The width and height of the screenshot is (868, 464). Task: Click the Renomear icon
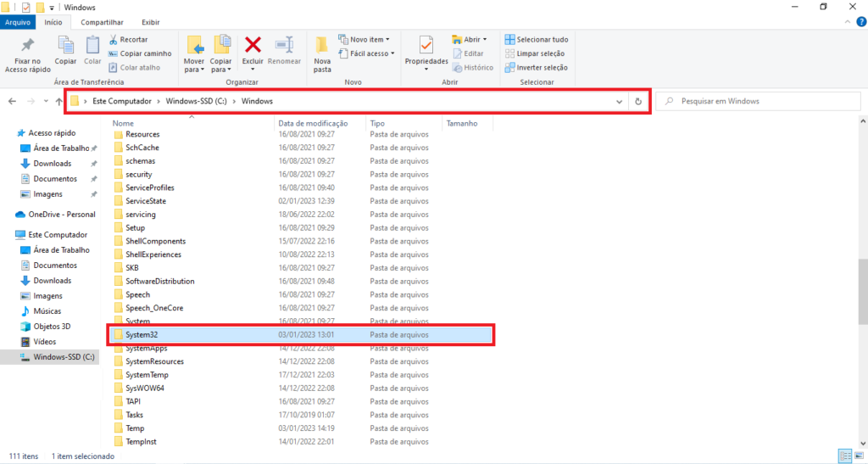click(x=284, y=46)
